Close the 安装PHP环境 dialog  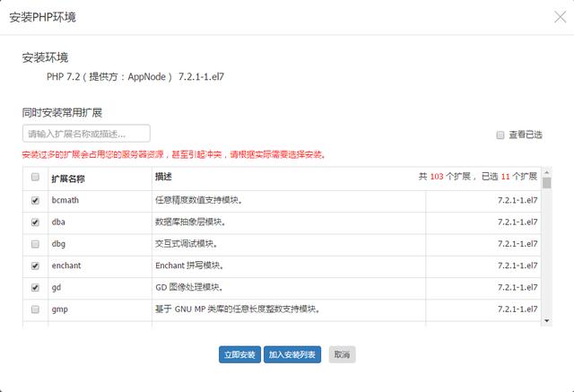point(560,17)
